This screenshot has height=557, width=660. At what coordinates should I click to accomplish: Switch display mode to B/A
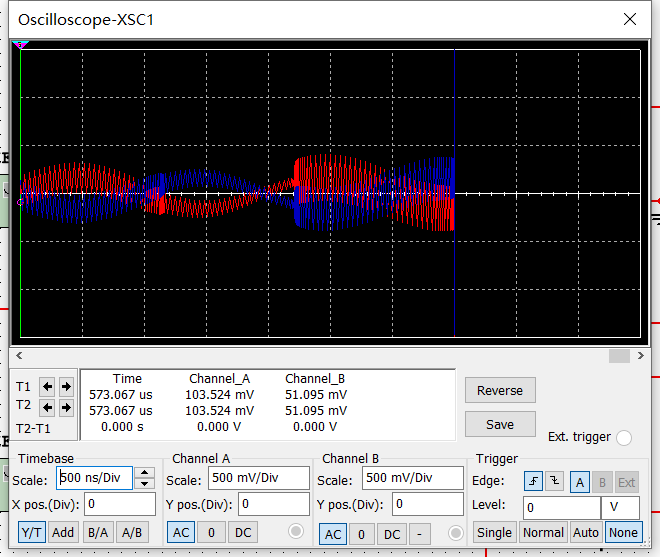coord(98,533)
